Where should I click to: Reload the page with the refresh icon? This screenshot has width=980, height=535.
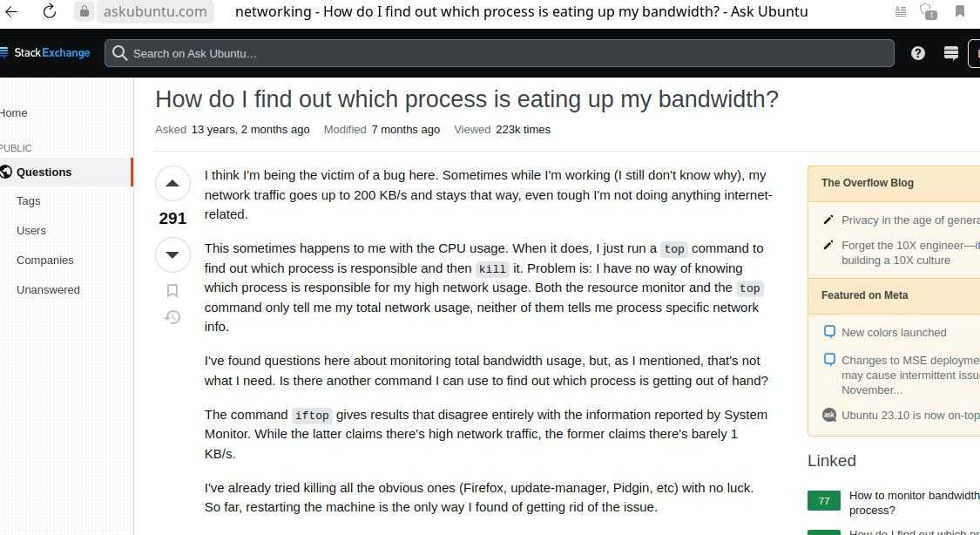coord(50,11)
